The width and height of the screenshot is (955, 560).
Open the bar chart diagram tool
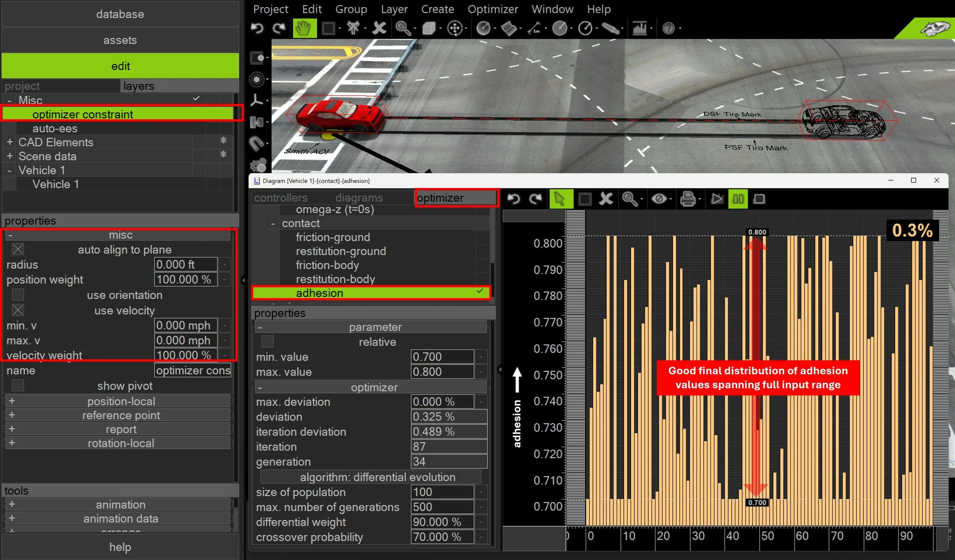click(639, 28)
